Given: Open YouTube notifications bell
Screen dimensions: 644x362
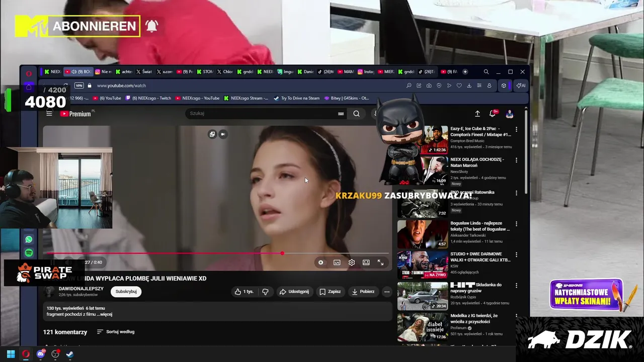Looking at the screenshot, I should (493, 114).
